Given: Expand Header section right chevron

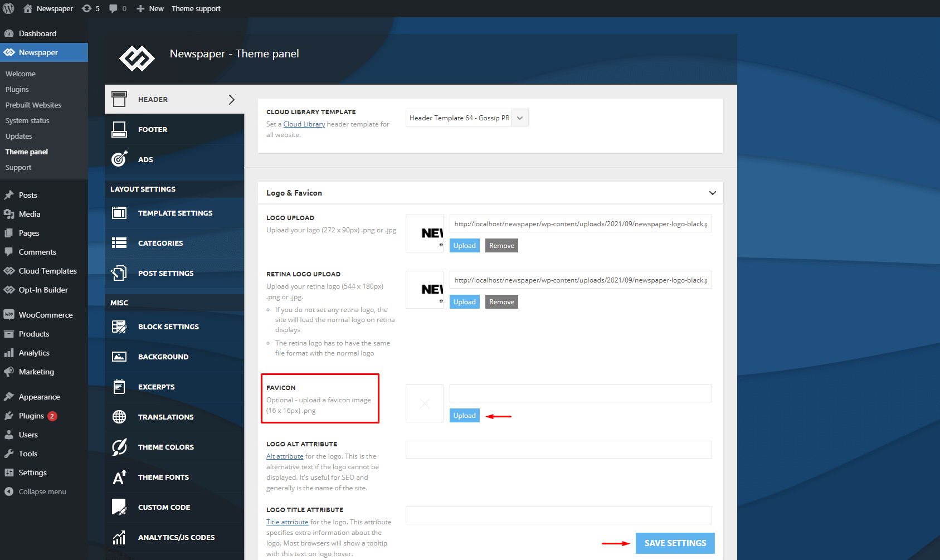Looking at the screenshot, I should click(232, 99).
